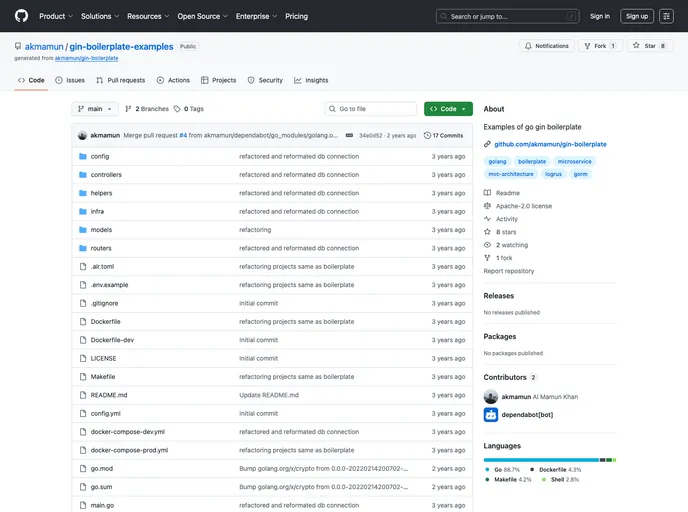Click the 17 Commits link
The width and height of the screenshot is (688, 512).
[443, 135]
